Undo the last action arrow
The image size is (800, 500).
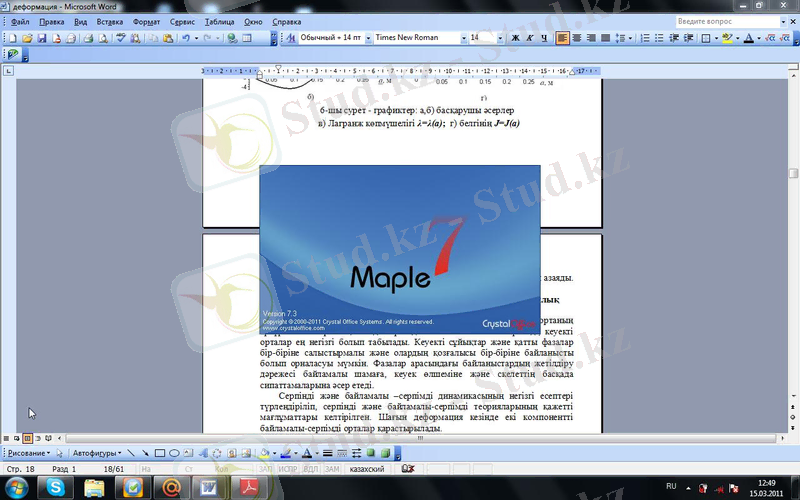point(186,38)
